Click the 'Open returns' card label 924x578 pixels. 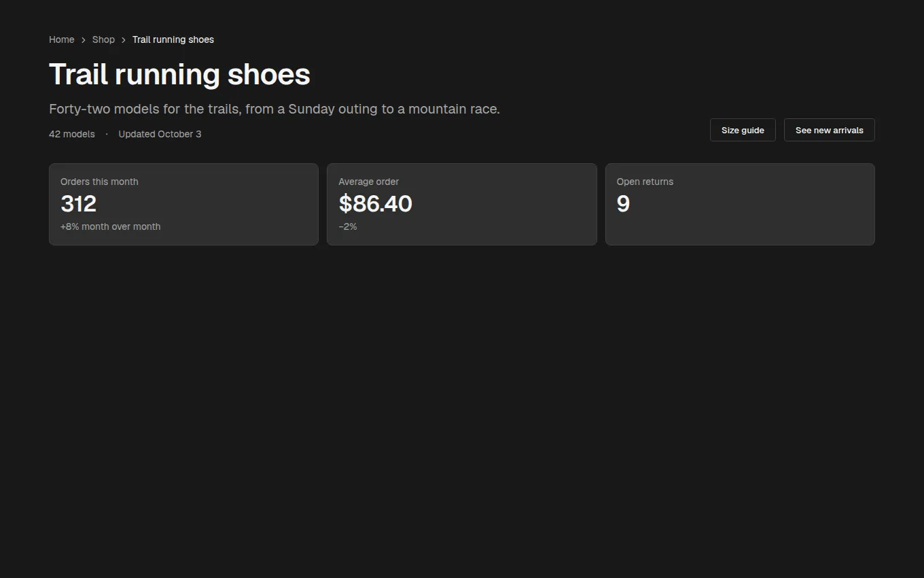click(645, 182)
